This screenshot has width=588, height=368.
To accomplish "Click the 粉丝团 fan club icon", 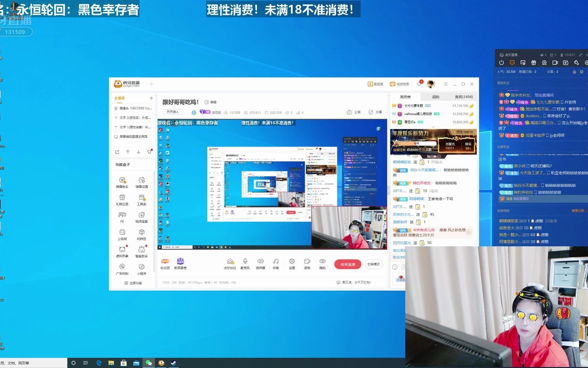I will point(165,264).
